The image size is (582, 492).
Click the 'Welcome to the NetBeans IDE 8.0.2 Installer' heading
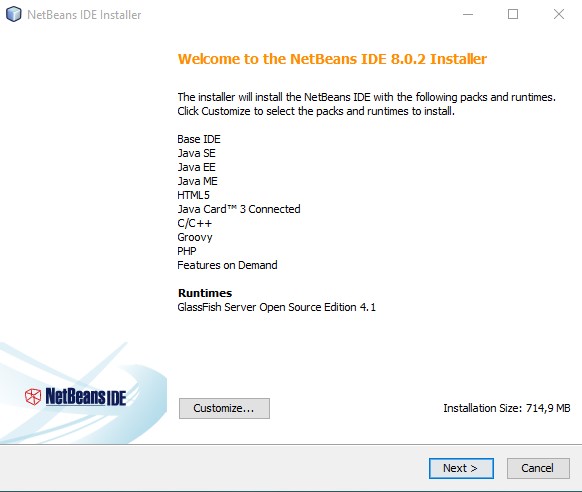tap(332, 59)
